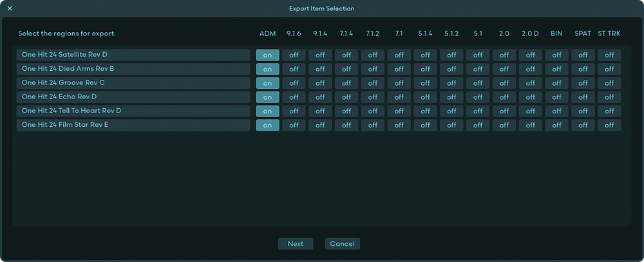Turn on 7.1.2 for Film Star Rev E
The width and height of the screenshot is (644, 262).
372,125
